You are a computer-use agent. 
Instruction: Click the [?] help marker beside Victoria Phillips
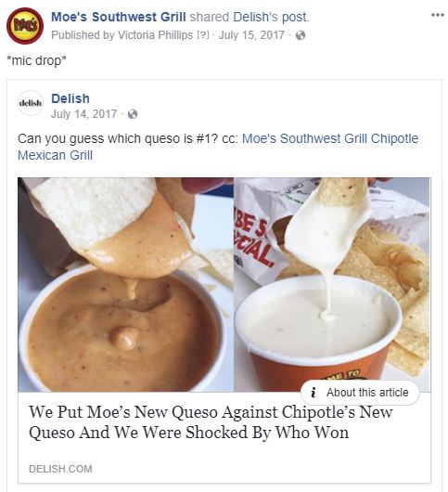(203, 35)
